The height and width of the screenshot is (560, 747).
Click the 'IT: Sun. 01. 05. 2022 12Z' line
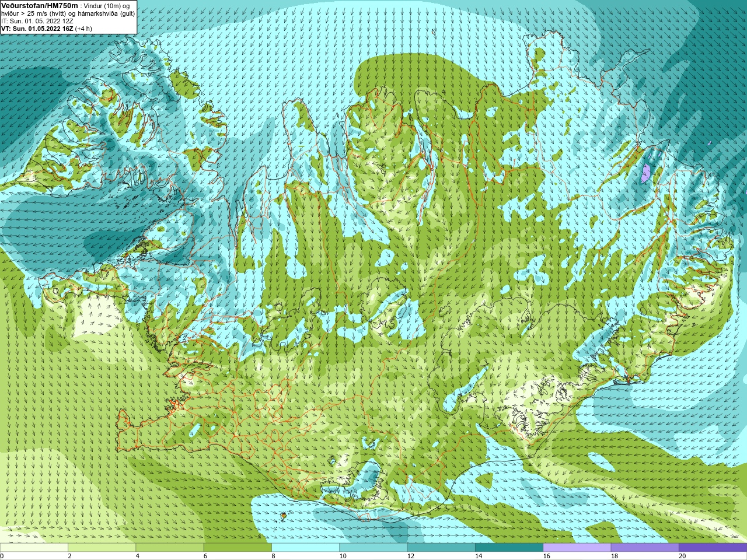[x=37, y=20]
